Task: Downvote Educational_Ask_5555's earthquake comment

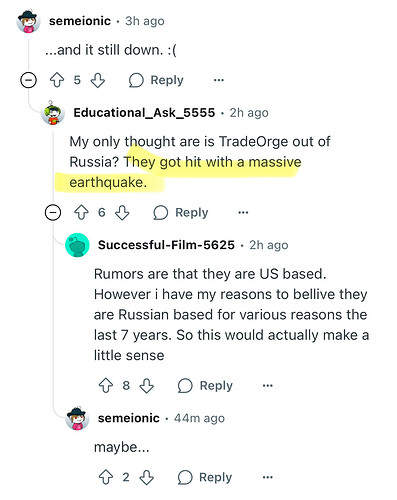Action: pos(122,212)
